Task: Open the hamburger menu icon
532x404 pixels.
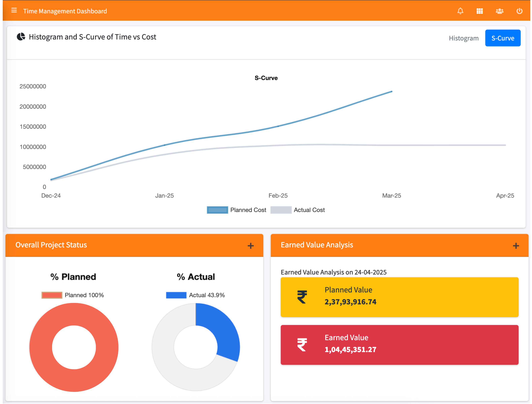Action: (x=14, y=10)
